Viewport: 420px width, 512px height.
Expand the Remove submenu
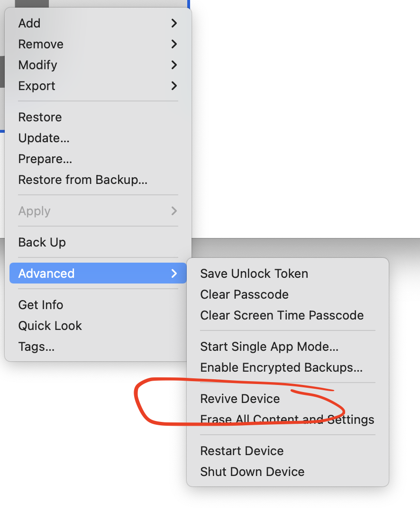click(41, 44)
